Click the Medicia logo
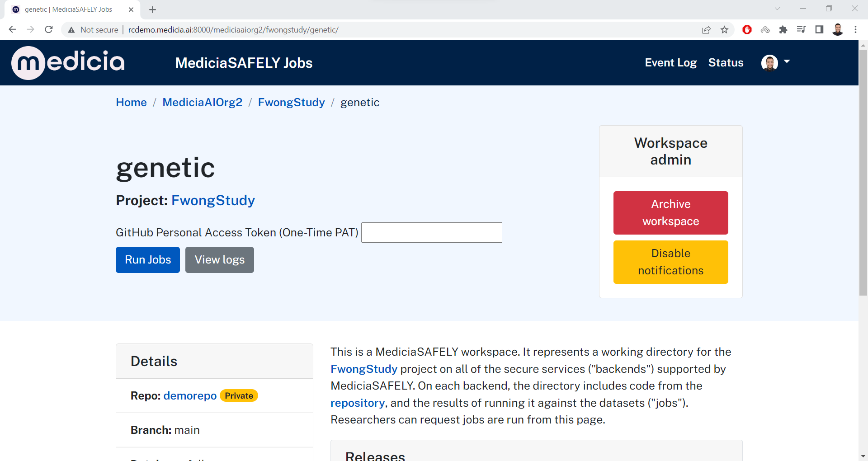 (x=68, y=63)
